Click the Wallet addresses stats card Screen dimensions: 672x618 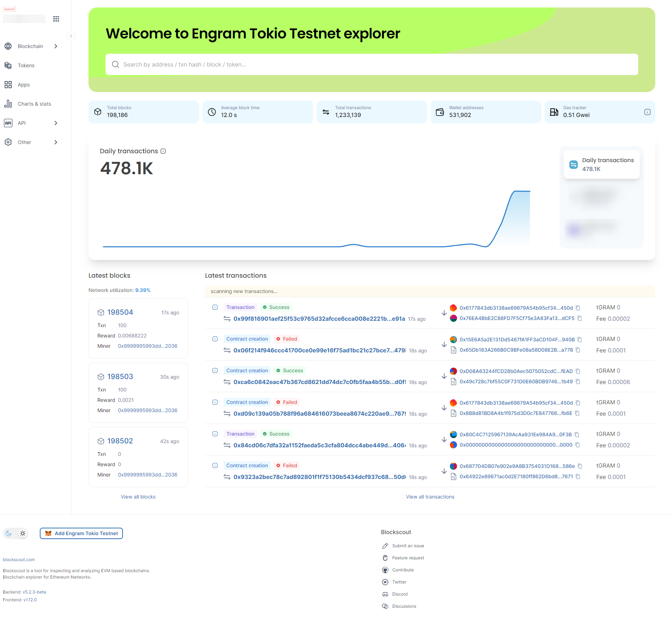[x=486, y=112]
